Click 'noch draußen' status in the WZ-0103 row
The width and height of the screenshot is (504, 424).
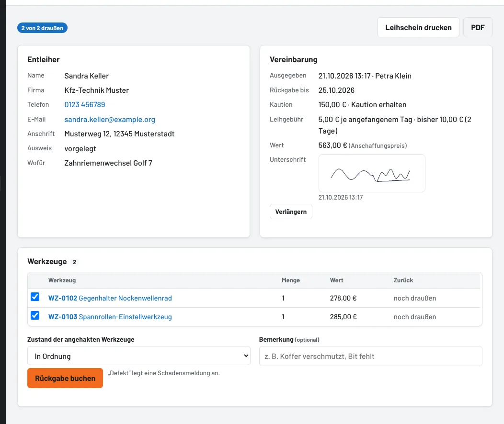coord(414,317)
